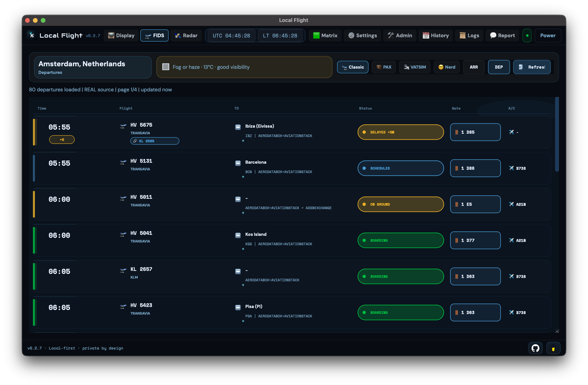Click the plane icon beside HV 5423

tap(123, 306)
